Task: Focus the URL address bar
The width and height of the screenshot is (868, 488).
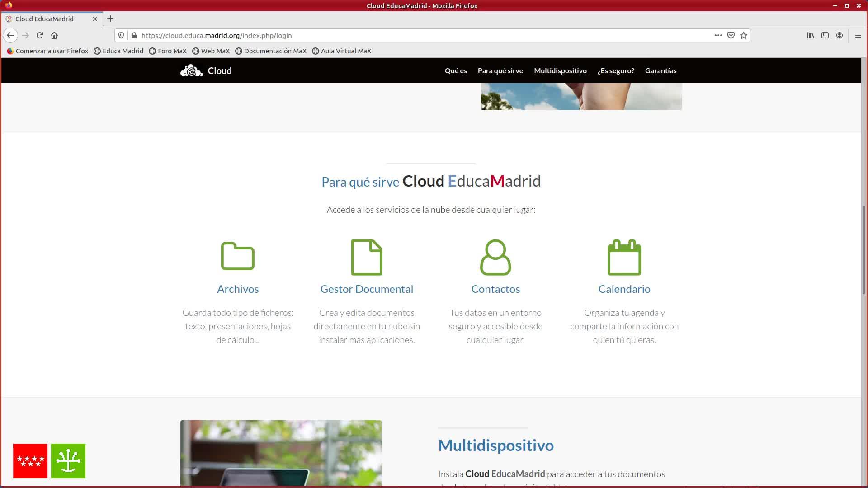Action: 407,35
